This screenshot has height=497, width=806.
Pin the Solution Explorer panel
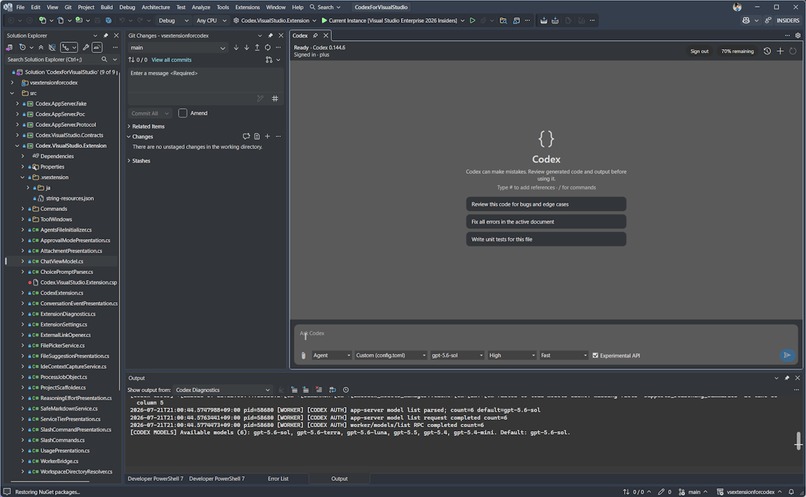[x=106, y=35]
